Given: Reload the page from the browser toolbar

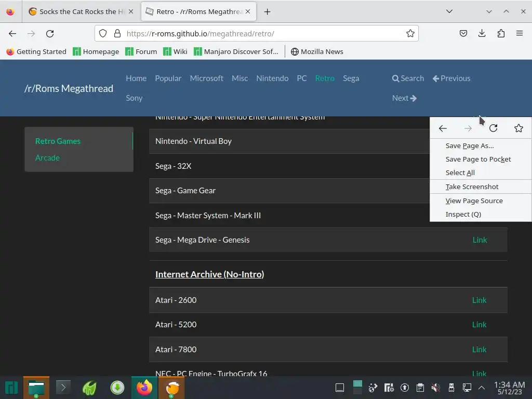Looking at the screenshot, I should click(50, 34).
